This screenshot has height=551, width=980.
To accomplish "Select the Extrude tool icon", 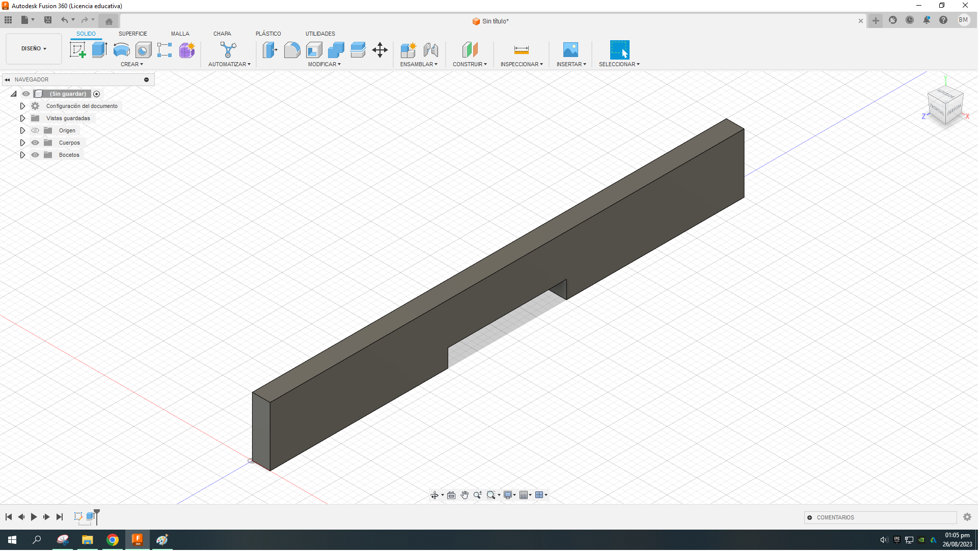I will pyautogui.click(x=99, y=50).
